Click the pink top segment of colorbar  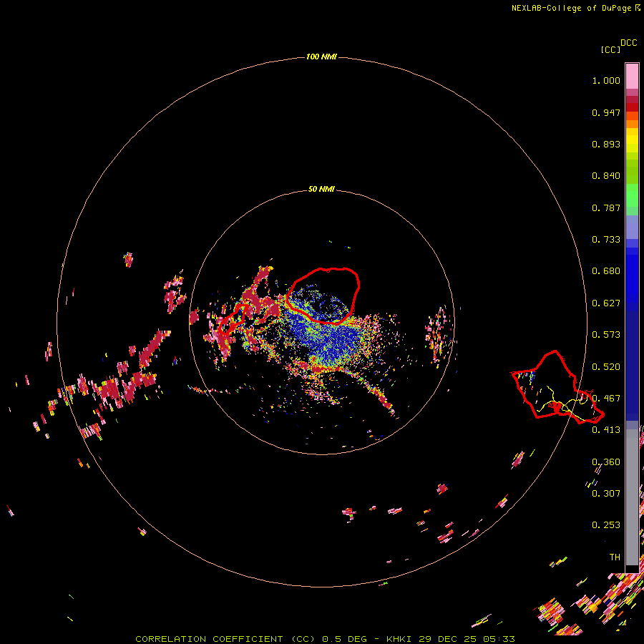pyautogui.click(x=632, y=76)
